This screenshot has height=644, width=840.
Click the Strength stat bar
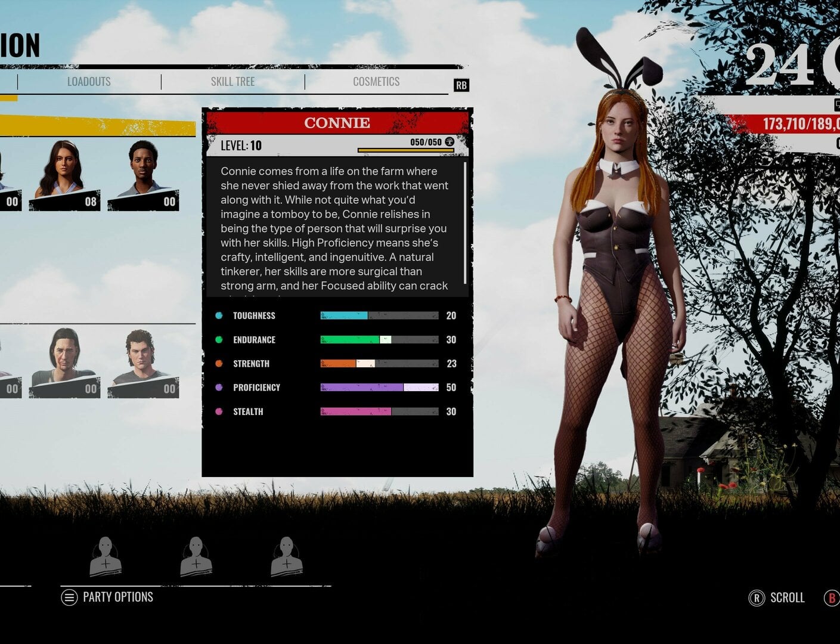click(379, 363)
